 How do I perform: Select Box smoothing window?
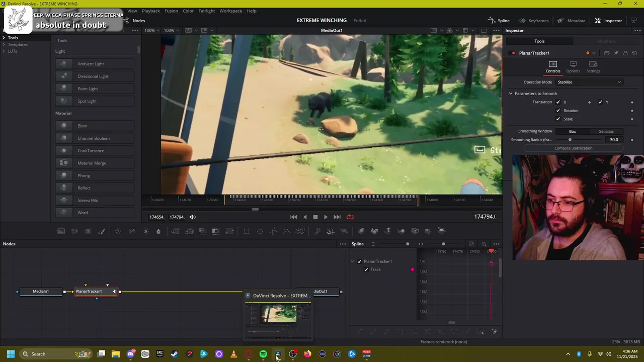573,131
